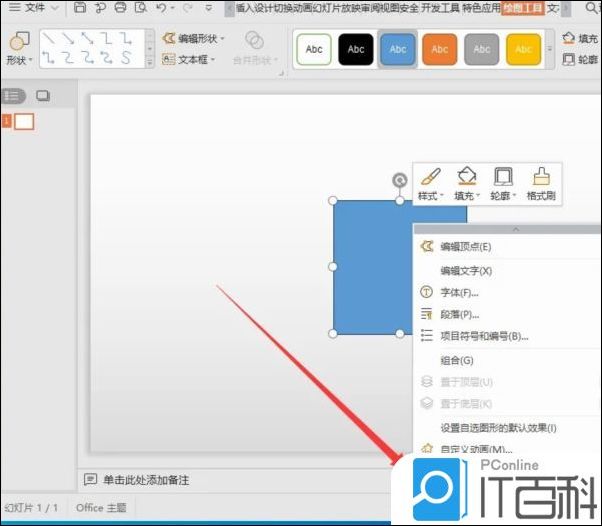Click 幻灯片 1 / 1 in status bar
Viewport: 602px width, 526px height.
point(31,508)
